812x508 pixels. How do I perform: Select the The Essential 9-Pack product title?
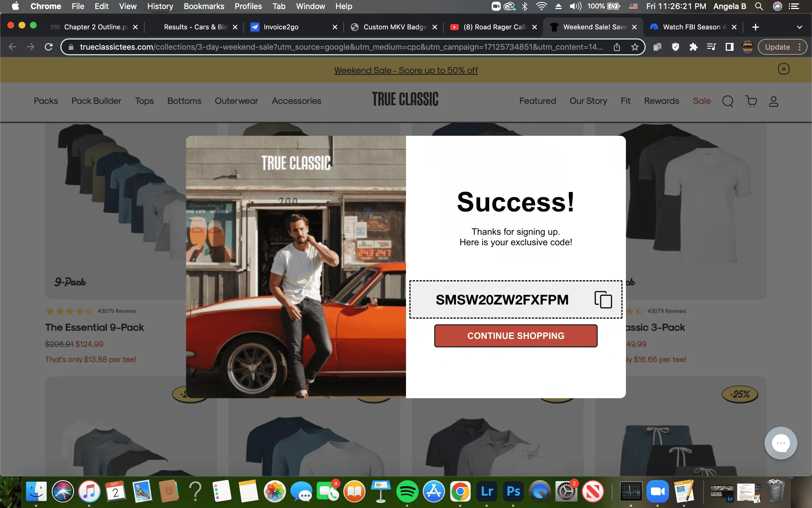coord(95,327)
